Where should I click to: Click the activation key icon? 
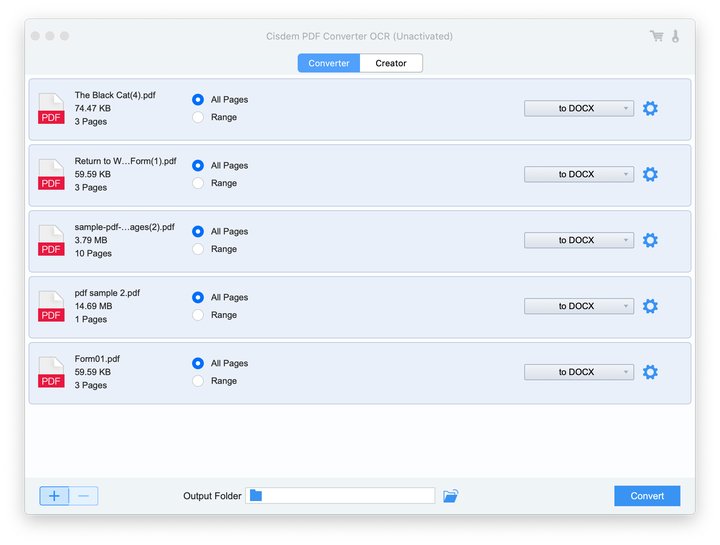click(x=675, y=36)
